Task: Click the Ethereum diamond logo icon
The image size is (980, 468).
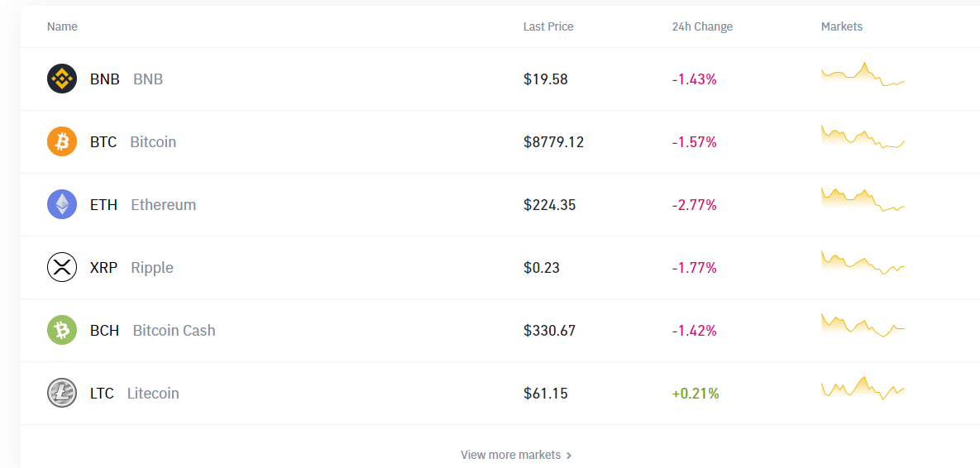Action: [62, 204]
